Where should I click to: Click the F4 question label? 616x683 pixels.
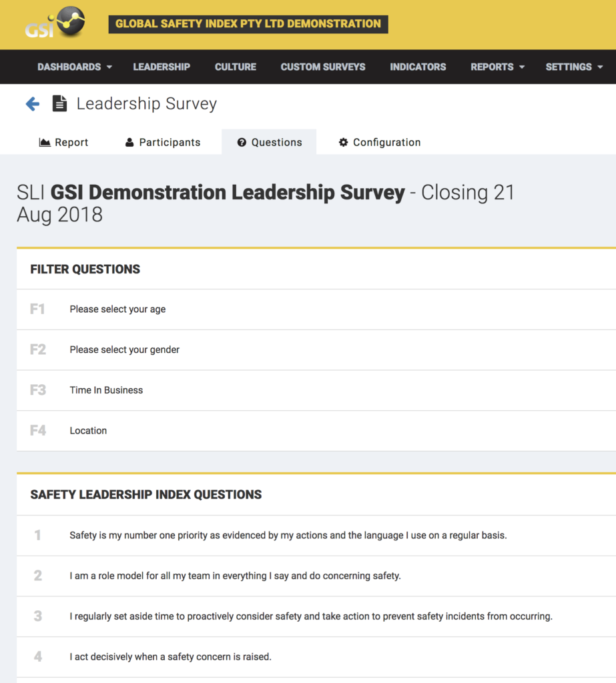(37, 431)
